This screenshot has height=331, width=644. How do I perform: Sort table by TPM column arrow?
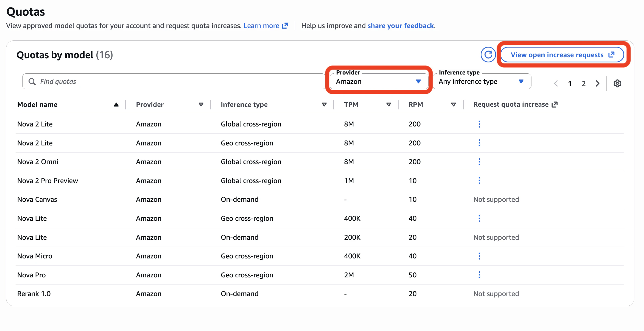[x=389, y=104]
